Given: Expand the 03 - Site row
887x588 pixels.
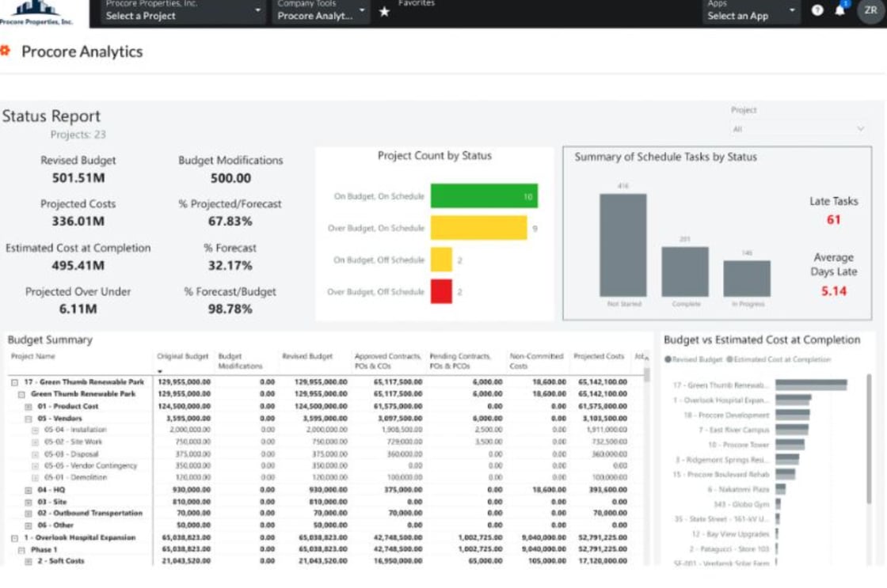Looking at the screenshot, I should point(29,502).
